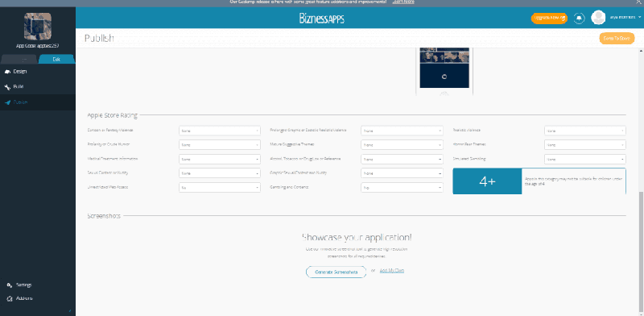Click the age suitability description text
Viewport: 644px width, 316px height.
point(574,181)
